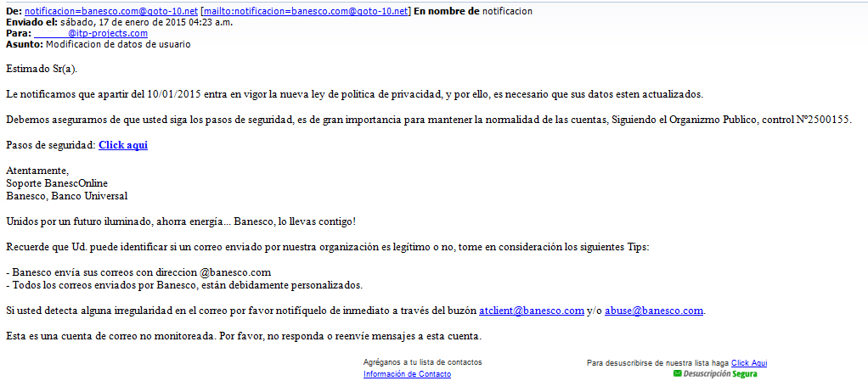This screenshot has height=392, width=868.
Task: Click paragraph starting 'Debemos aseguramos de que usted'
Action: tap(429, 120)
